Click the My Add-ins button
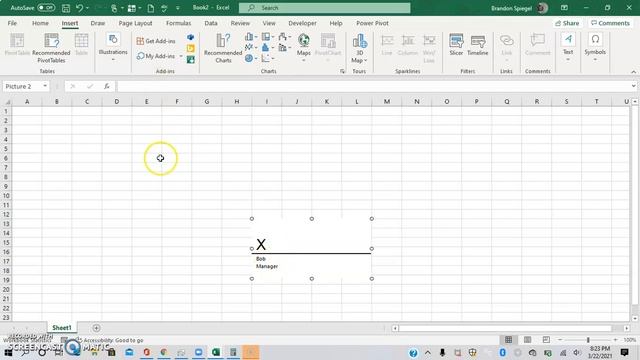Viewport: 640px width, 360px height. [156, 56]
